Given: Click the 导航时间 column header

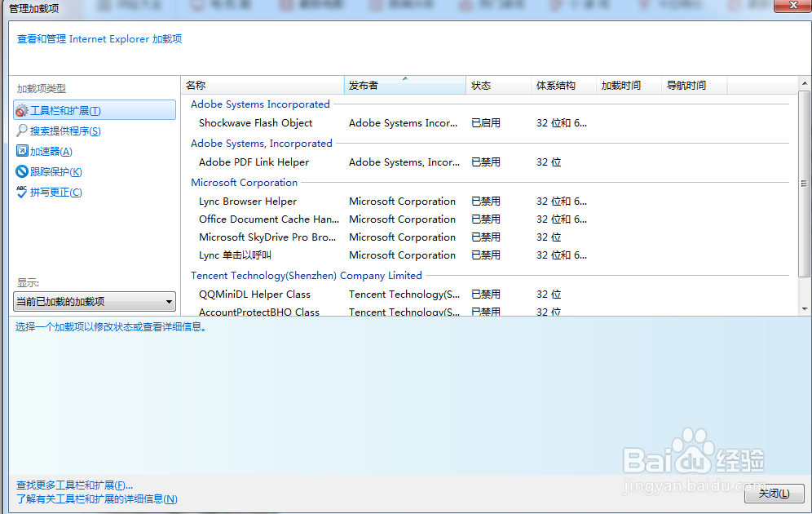Looking at the screenshot, I should click(695, 86).
